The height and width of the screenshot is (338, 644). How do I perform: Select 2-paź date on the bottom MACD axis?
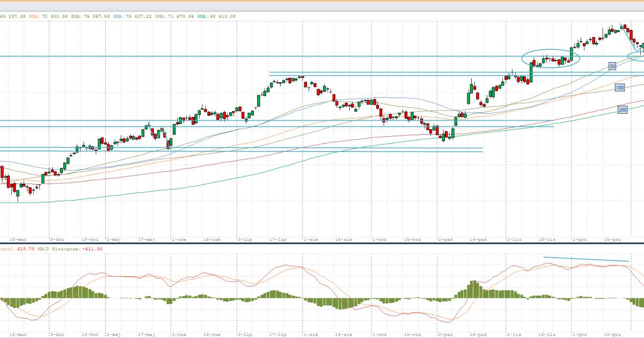[x=445, y=334]
